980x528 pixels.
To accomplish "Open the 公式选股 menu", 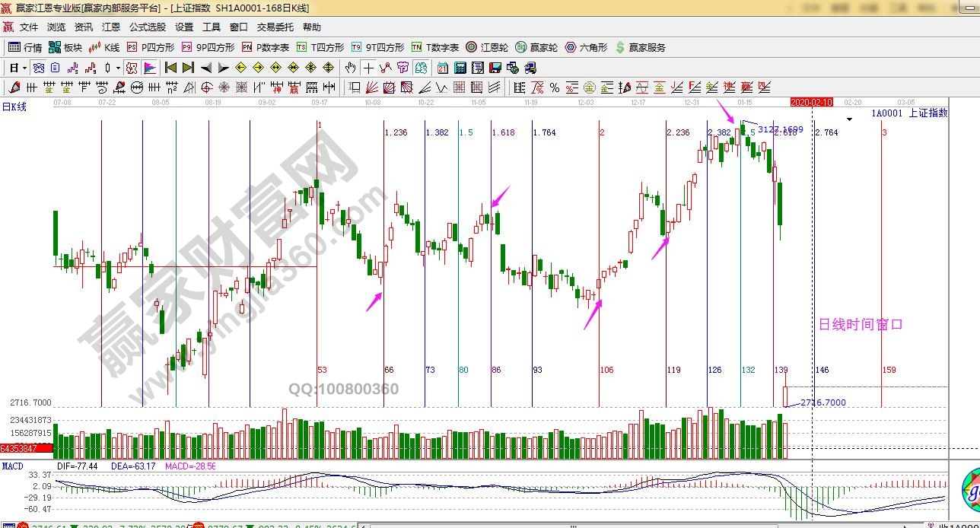I will [x=147, y=27].
